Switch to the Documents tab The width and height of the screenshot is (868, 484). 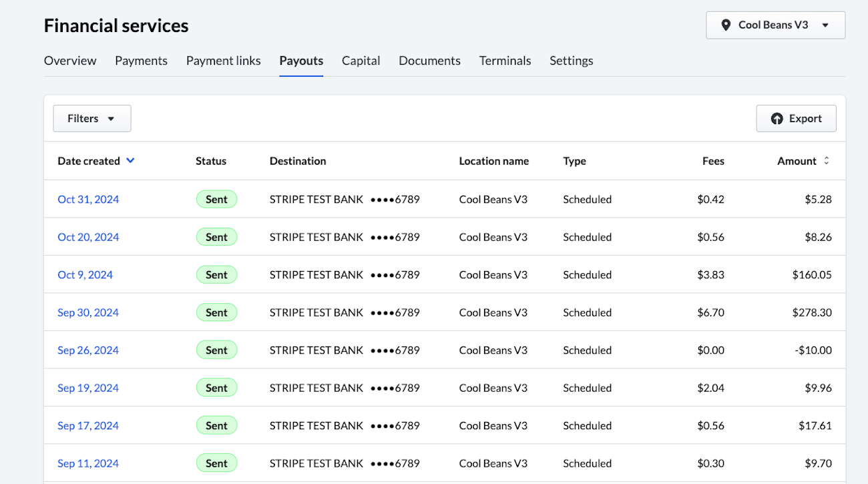coord(429,60)
